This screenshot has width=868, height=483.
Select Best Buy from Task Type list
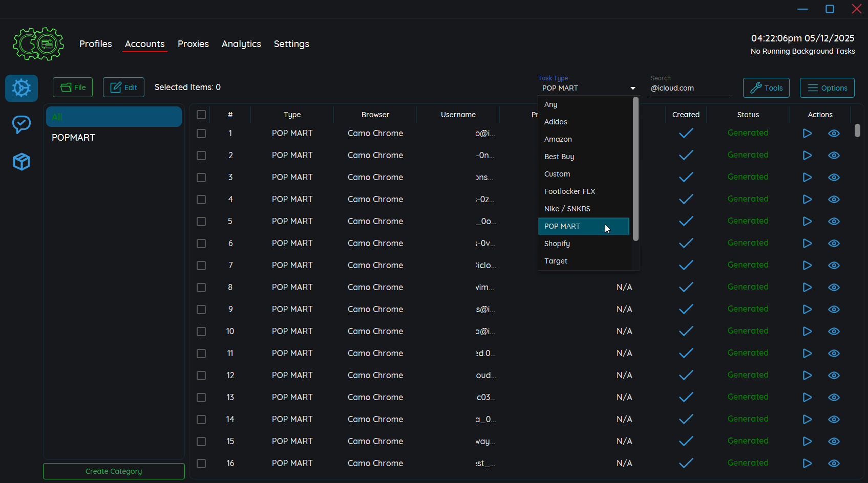584,157
